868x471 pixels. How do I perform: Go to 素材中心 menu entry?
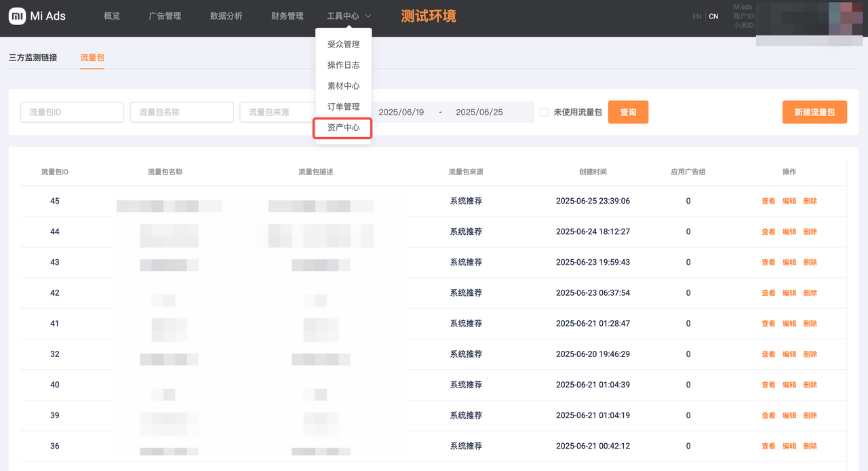pyautogui.click(x=343, y=86)
